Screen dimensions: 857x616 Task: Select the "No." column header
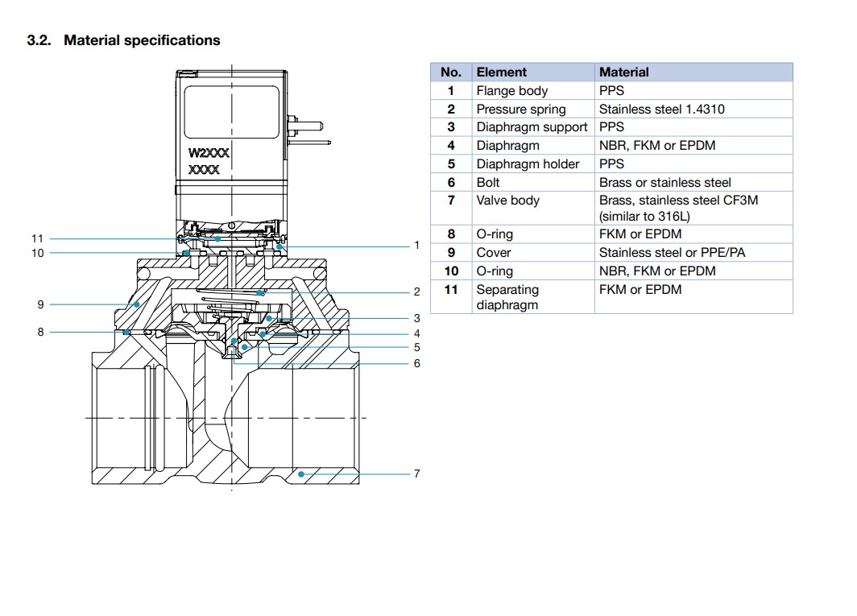[451, 72]
